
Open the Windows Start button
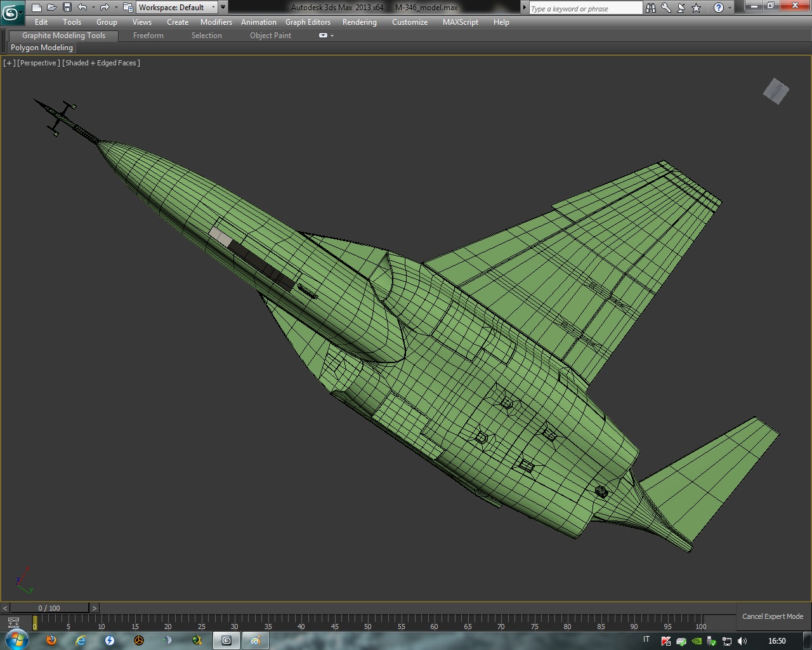(x=16, y=640)
